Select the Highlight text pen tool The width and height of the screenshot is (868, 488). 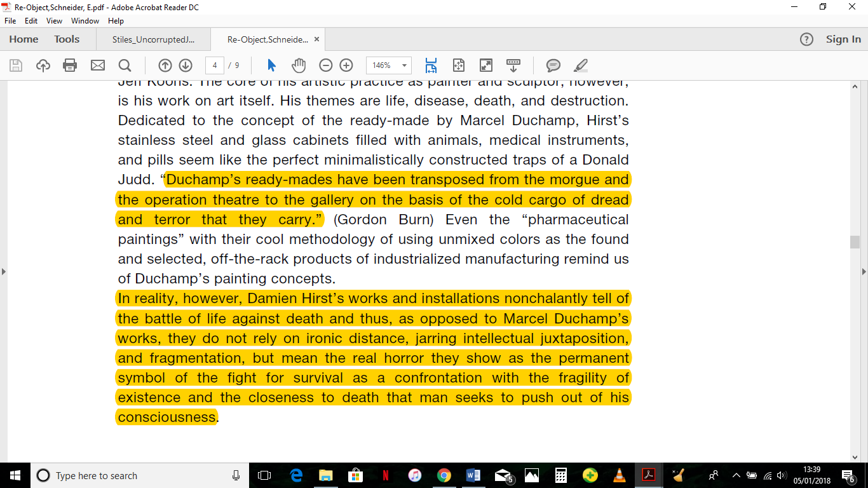(580, 65)
